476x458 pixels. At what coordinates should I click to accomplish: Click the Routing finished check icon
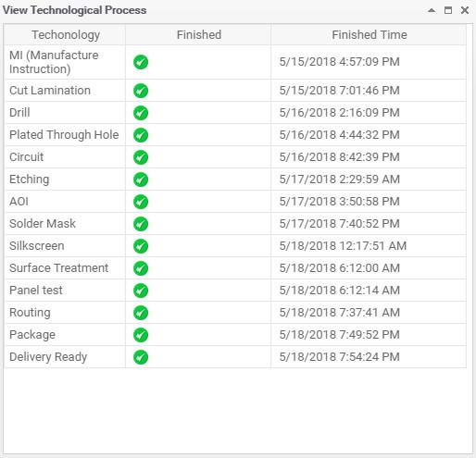(141, 313)
